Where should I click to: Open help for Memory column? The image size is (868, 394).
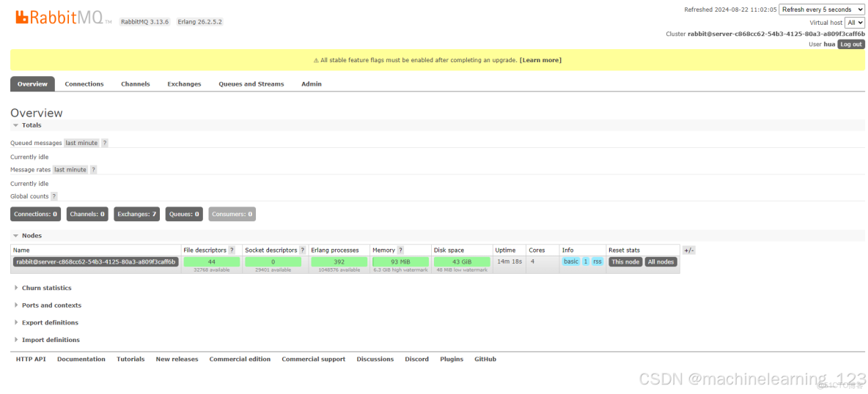pos(400,250)
